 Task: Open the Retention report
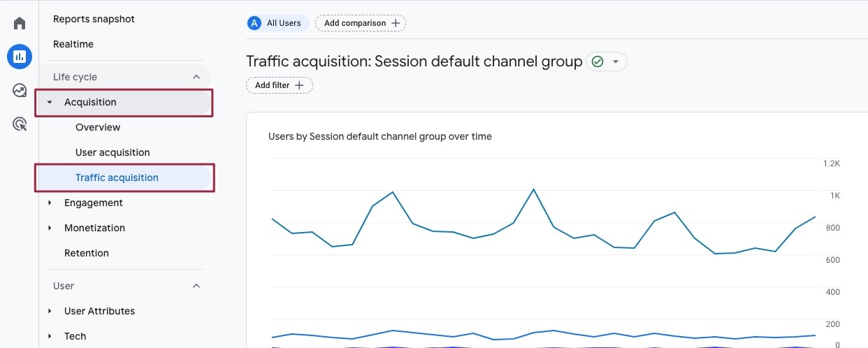87,253
